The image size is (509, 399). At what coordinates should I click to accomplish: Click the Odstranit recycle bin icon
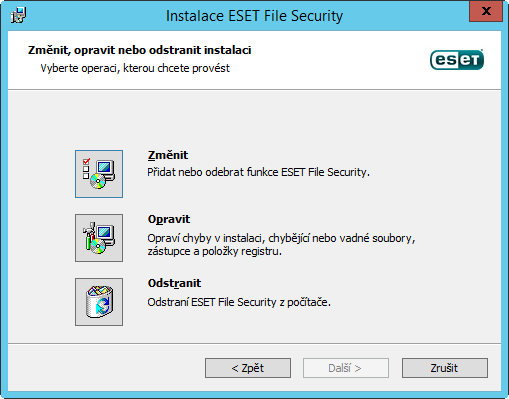tap(99, 302)
